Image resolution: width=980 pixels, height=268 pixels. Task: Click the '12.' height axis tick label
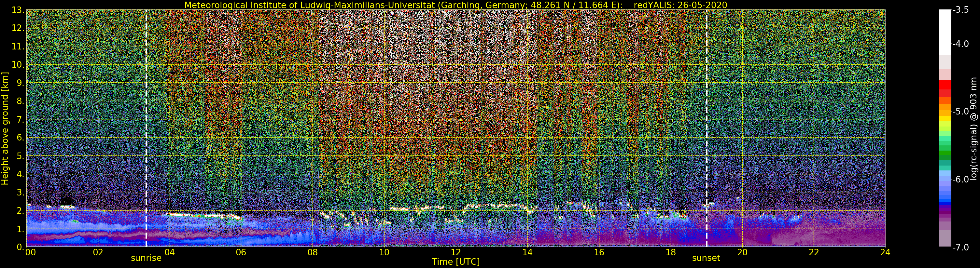[x=18, y=28]
